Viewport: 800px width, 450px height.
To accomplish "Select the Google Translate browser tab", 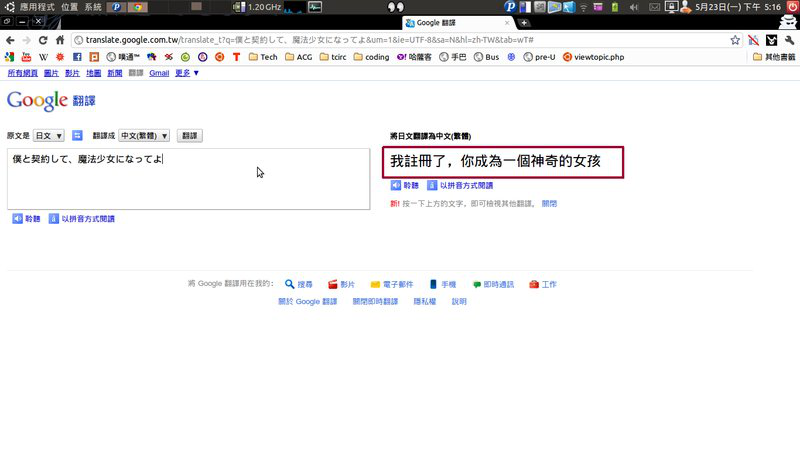I will [x=455, y=22].
